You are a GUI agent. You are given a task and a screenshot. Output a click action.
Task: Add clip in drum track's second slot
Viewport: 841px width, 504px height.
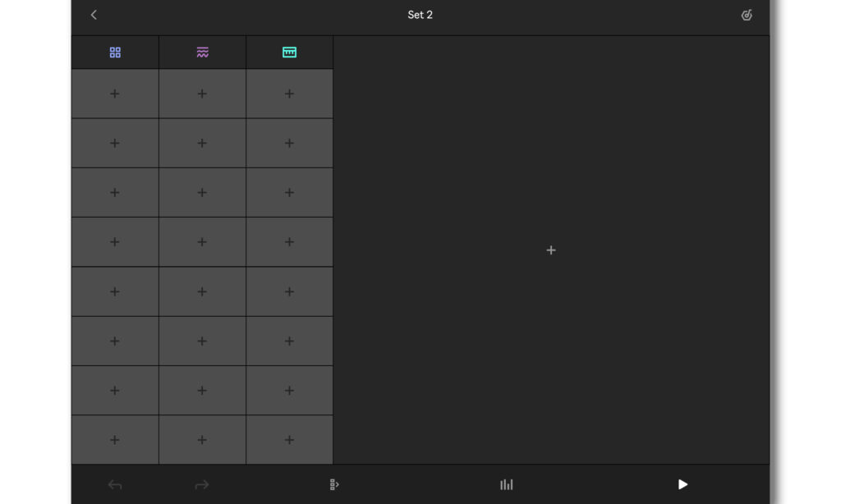pyautogui.click(x=115, y=143)
